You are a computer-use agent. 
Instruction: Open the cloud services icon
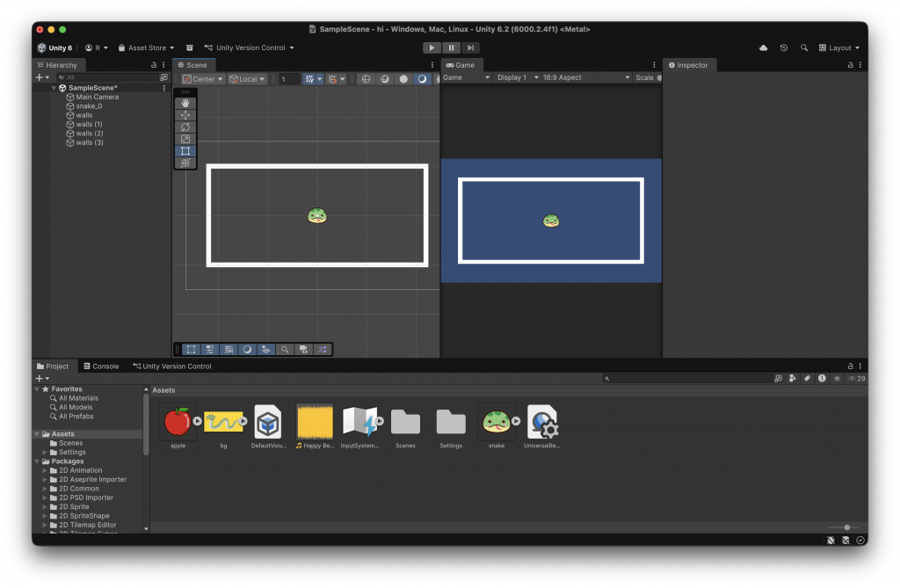click(x=763, y=47)
